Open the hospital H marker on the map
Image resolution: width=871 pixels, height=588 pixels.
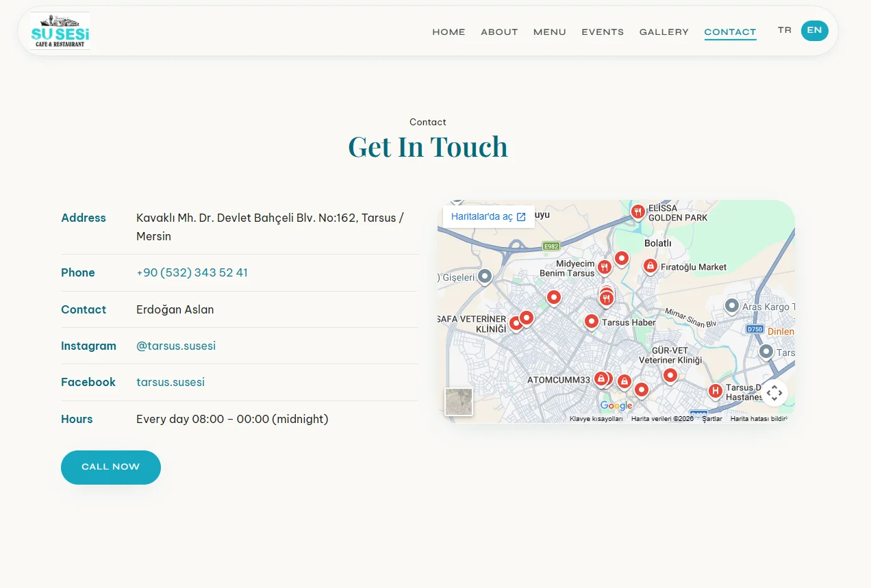715,392
